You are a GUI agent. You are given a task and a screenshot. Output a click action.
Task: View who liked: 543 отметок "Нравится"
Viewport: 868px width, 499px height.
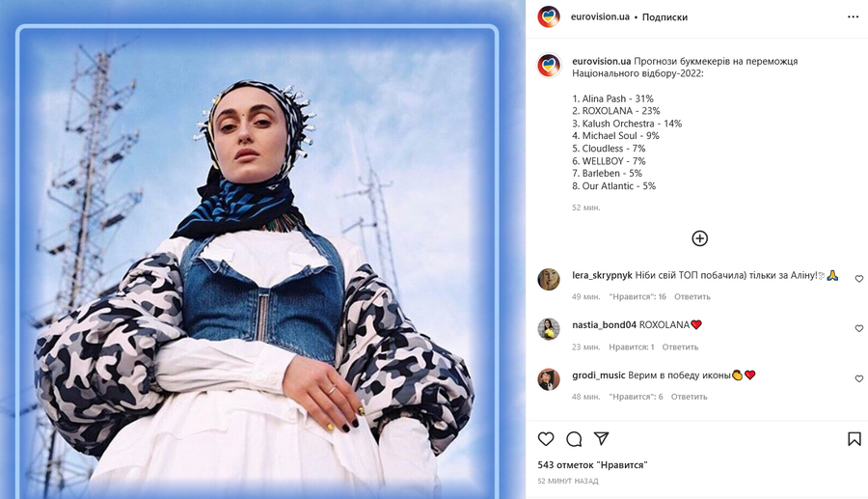click(592, 465)
